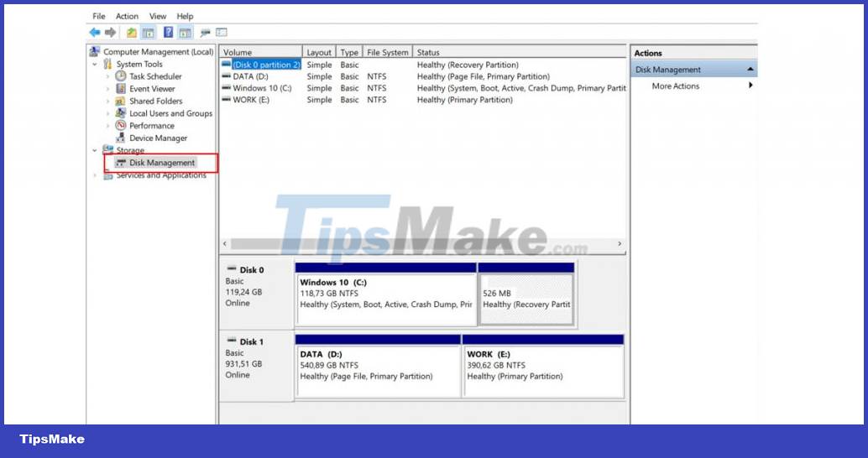Click the Storage node icon
868x458 pixels.
(x=108, y=150)
